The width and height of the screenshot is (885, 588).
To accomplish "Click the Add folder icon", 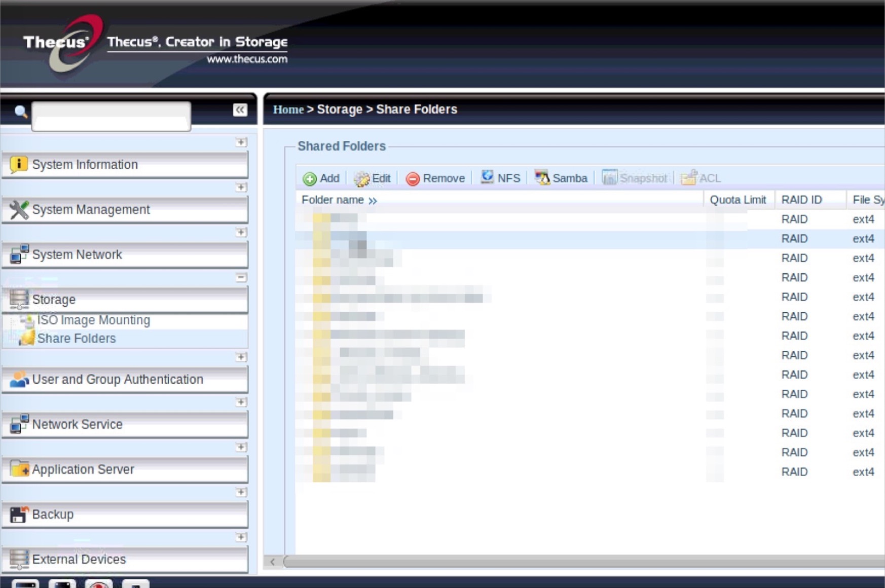I will pos(310,178).
